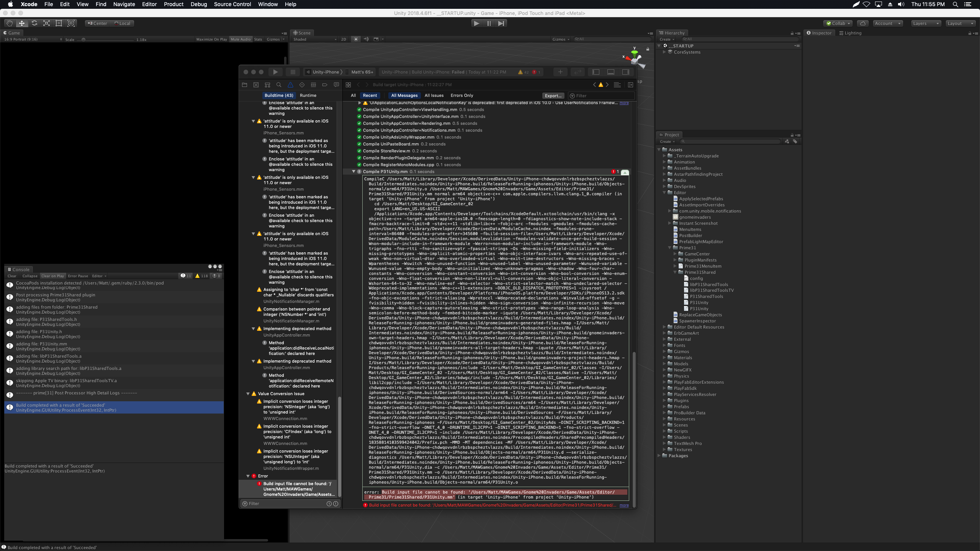Toggle 2D mode in Scene view
The height and width of the screenshot is (551, 980).
(344, 39)
